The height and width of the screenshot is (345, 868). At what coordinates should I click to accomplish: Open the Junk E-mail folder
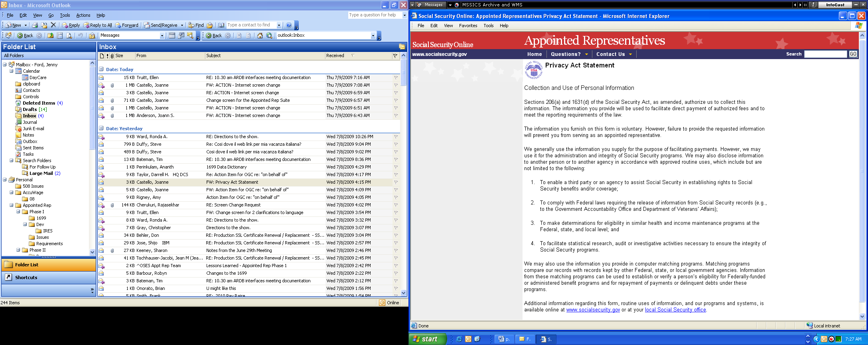click(x=33, y=129)
